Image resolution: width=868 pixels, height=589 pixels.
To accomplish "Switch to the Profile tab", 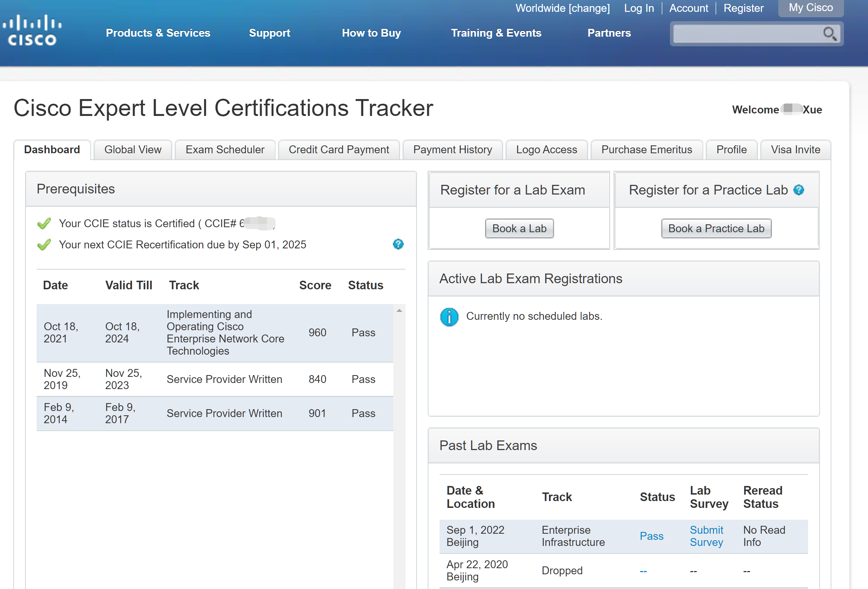I will pos(731,149).
